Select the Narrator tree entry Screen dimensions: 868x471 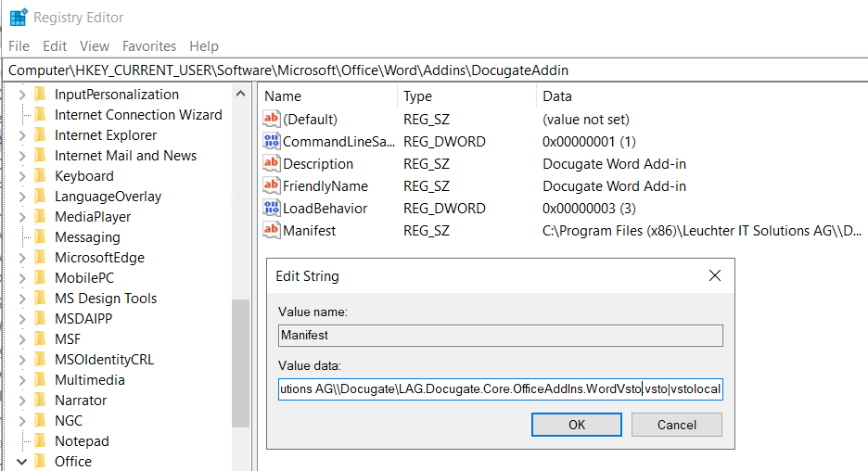click(81, 401)
